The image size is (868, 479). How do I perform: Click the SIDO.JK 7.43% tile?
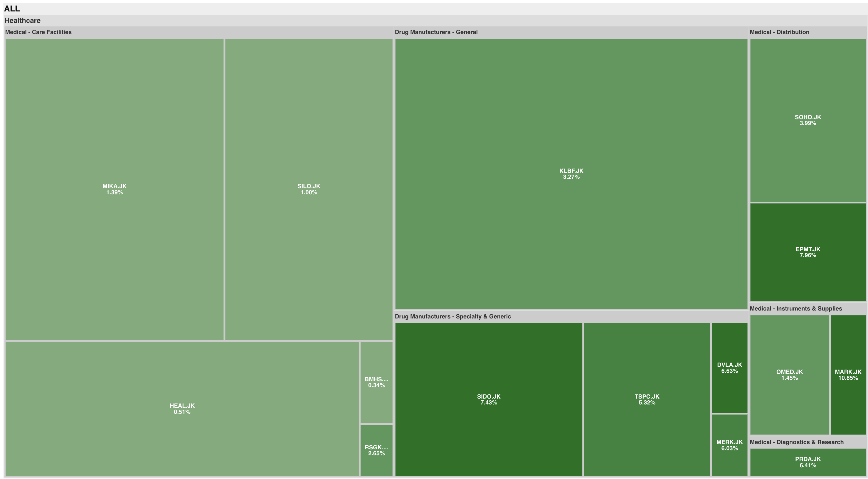tap(489, 399)
